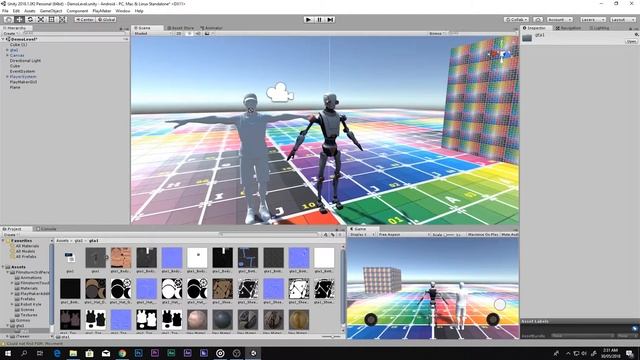Screen dimensions: 640x360
Task: Open Windows Start menu
Action: click(8, 353)
